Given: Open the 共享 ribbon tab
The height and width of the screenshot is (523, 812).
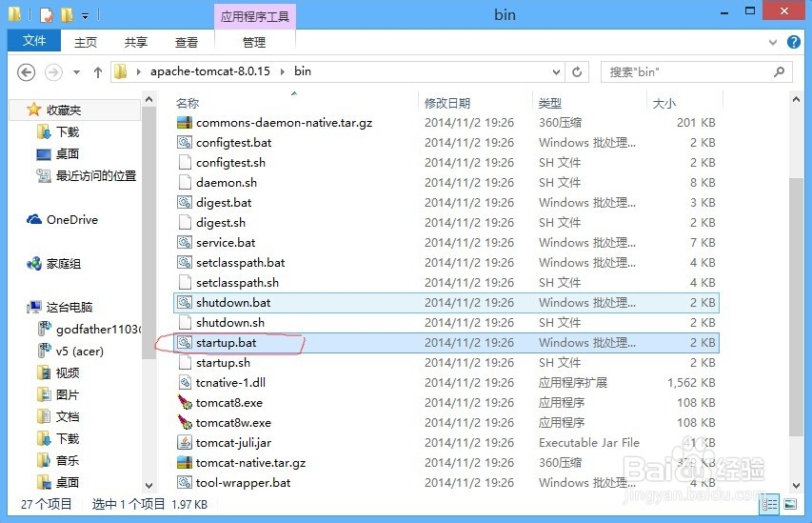Looking at the screenshot, I should pos(136,42).
